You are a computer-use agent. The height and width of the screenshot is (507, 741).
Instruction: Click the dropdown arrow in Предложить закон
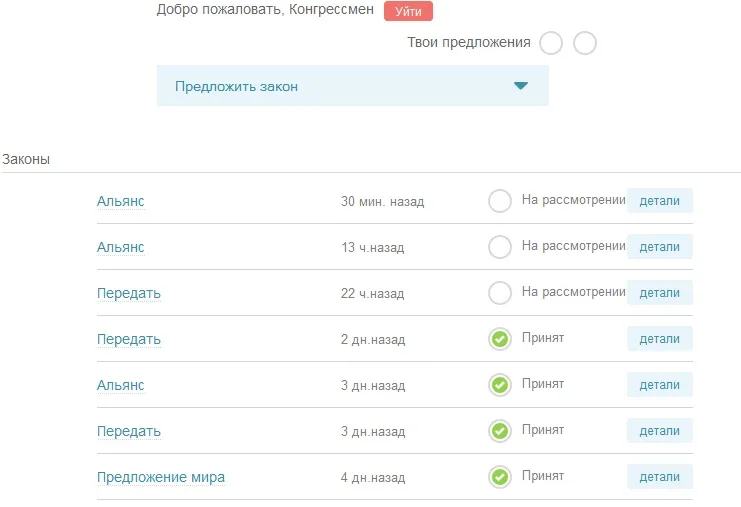click(520, 86)
